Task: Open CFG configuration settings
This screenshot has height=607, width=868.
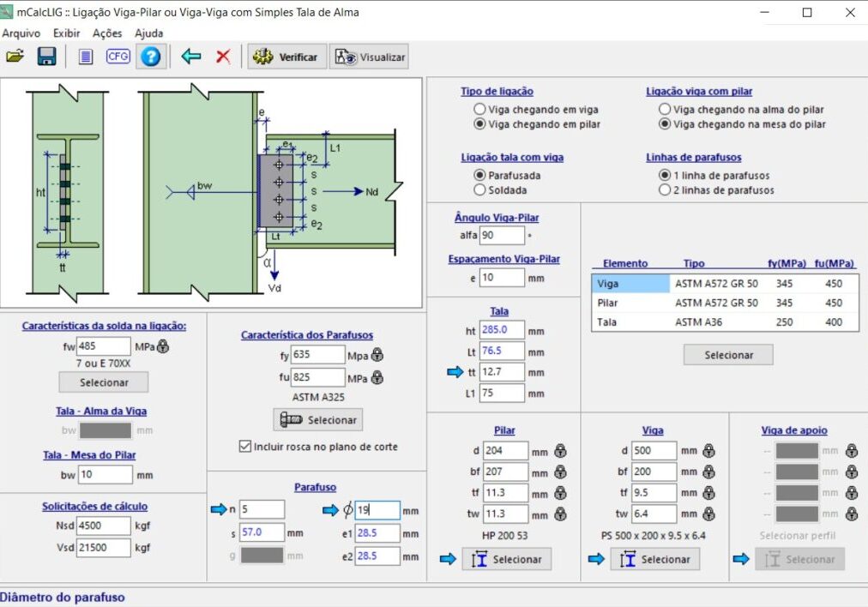Action: coord(118,57)
